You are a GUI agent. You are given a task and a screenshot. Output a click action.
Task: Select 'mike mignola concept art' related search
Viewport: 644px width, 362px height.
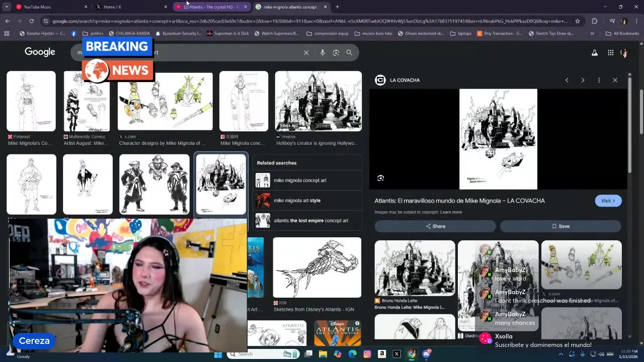307,180
